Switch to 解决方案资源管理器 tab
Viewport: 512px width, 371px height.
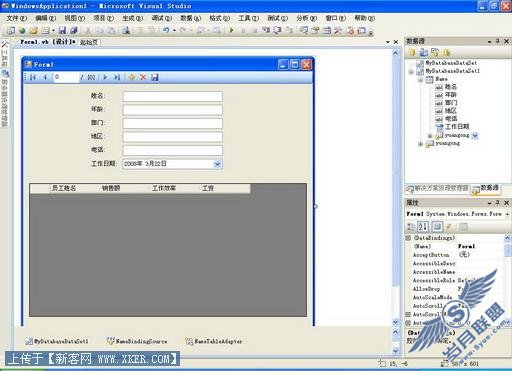pyautogui.click(x=437, y=189)
